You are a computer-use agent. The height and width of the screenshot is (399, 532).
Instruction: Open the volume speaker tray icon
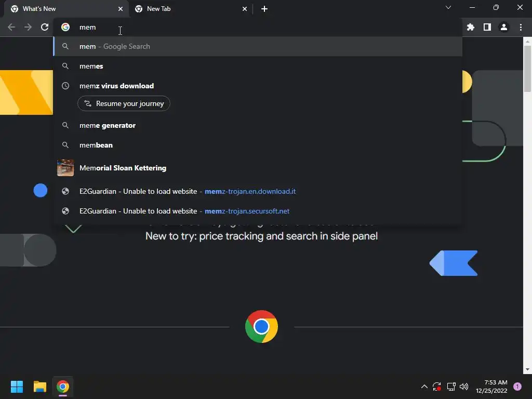[x=464, y=387]
